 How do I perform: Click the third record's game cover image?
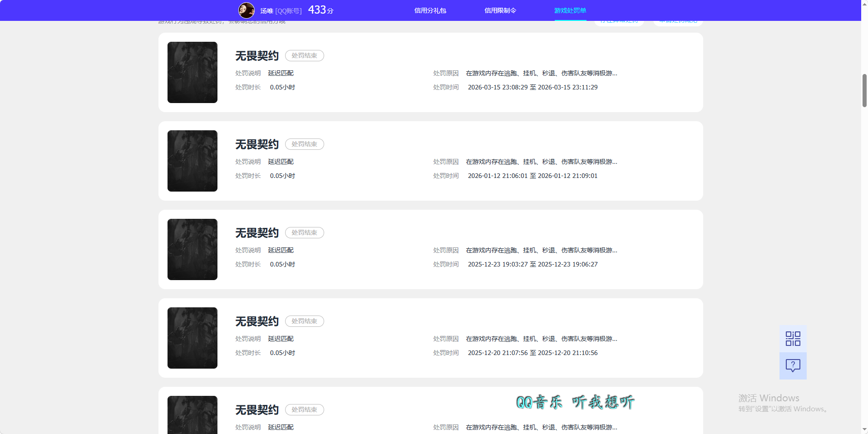click(x=192, y=249)
